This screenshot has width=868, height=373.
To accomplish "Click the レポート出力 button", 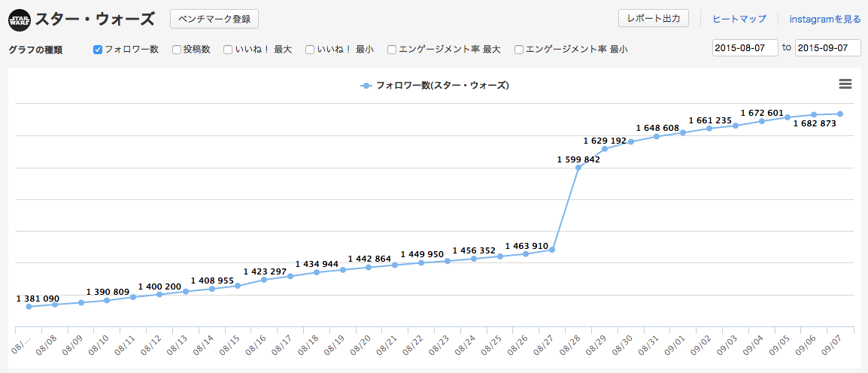I will coord(653,18).
